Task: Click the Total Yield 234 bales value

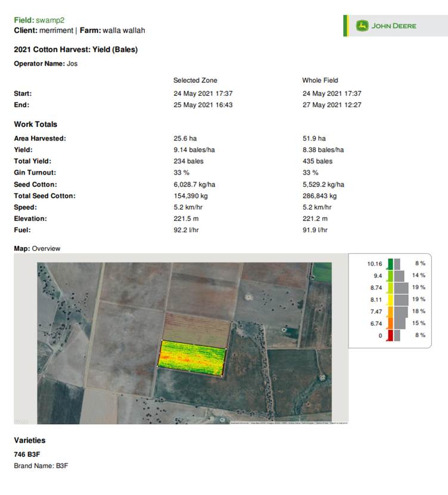Action: coord(188,161)
